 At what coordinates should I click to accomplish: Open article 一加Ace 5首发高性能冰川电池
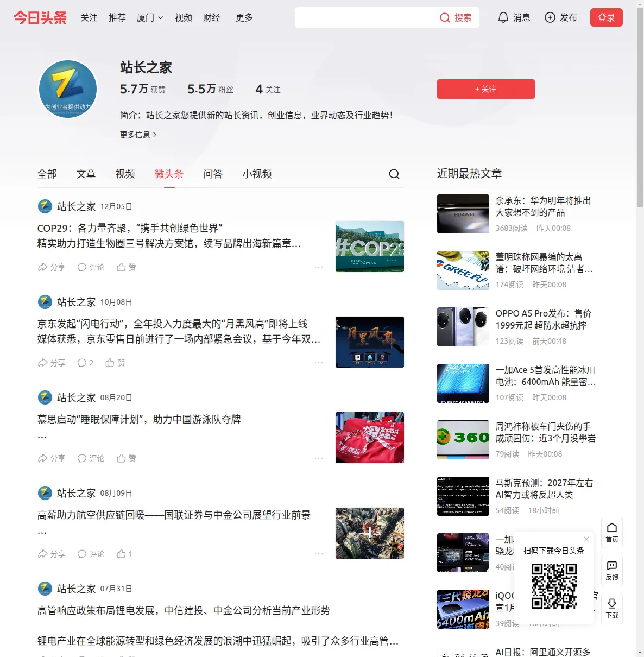click(x=546, y=376)
